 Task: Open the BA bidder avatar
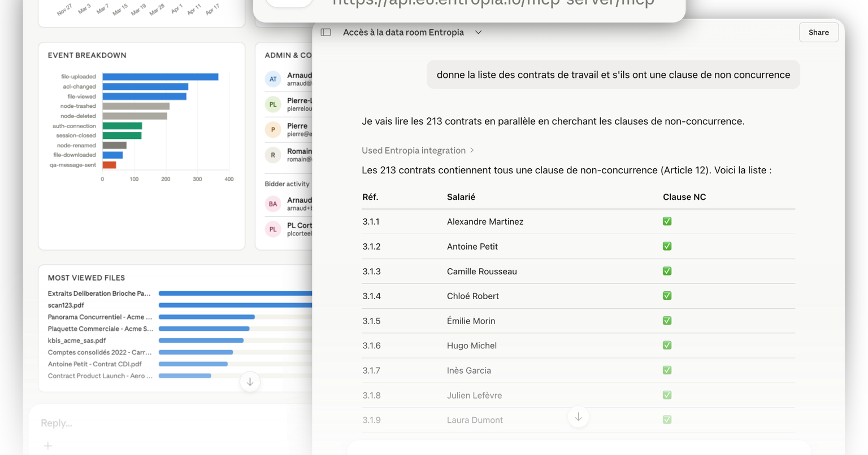pos(273,204)
